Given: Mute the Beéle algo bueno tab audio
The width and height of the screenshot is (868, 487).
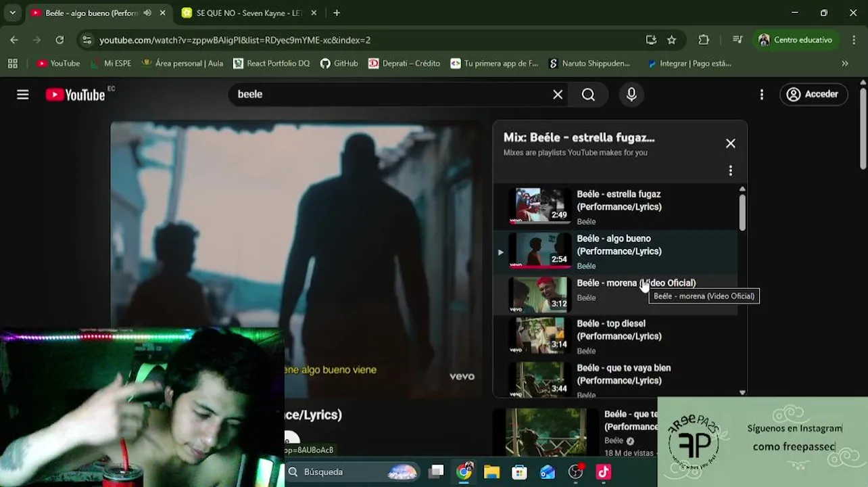Looking at the screenshot, I should pos(147,13).
